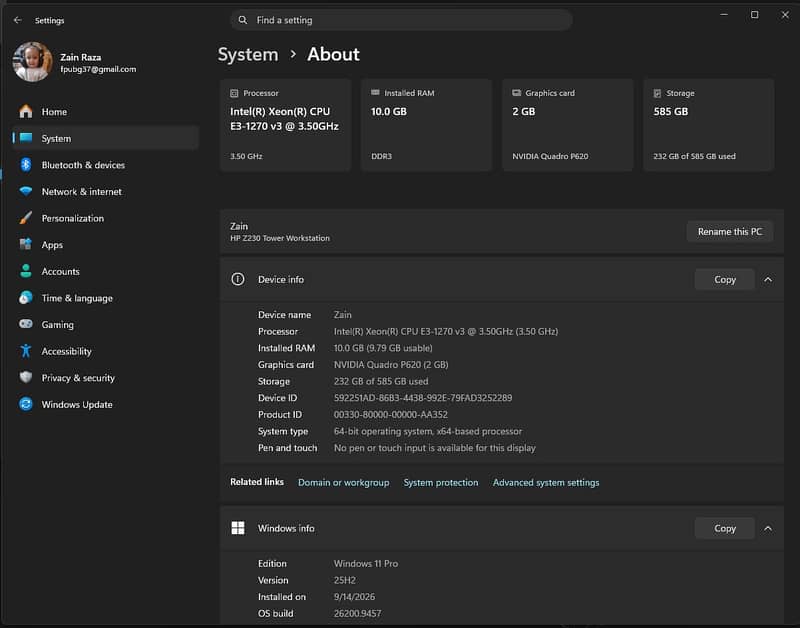The width and height of the screenshot is (800, 628).
Task: Click the 64-bit operating system text
Action: (428, 431)
